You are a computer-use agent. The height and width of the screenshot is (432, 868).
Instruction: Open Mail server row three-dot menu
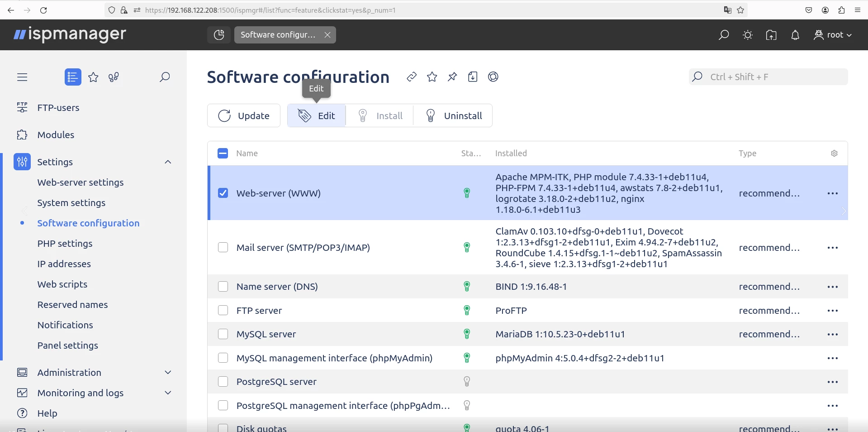click(833, 248)
